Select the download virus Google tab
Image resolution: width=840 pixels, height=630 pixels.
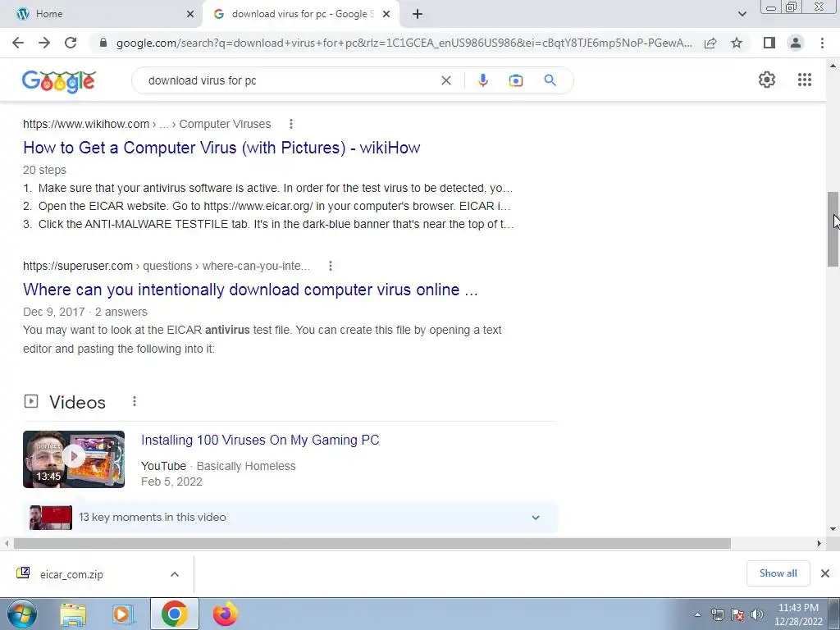pyautogui.click(x=300, y=14)
